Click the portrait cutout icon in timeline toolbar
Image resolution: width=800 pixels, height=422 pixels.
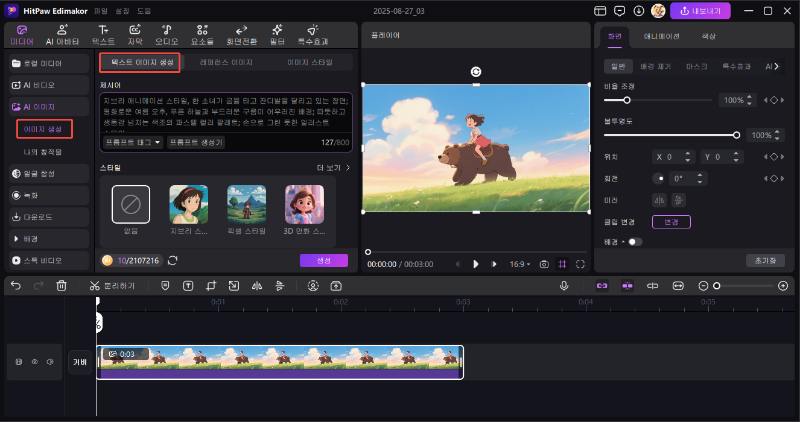[x=313, y=286]
